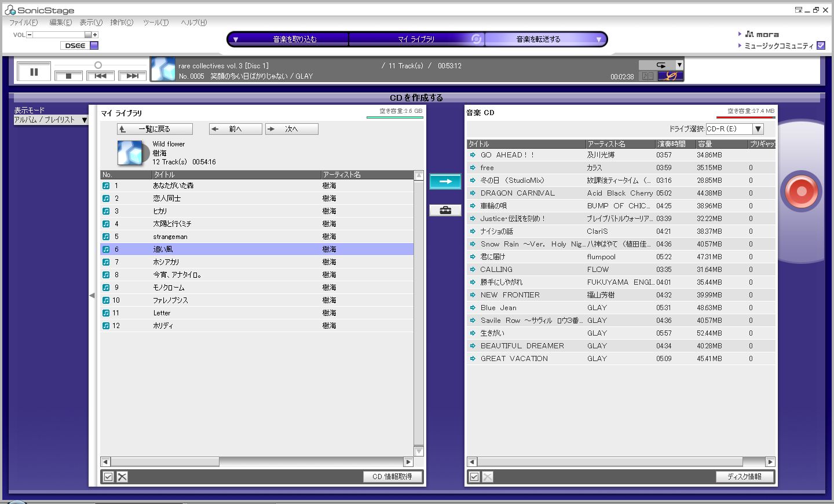Click the album artwork in the player bar
This screenshot has width=834, height=504.
[163, 69]
